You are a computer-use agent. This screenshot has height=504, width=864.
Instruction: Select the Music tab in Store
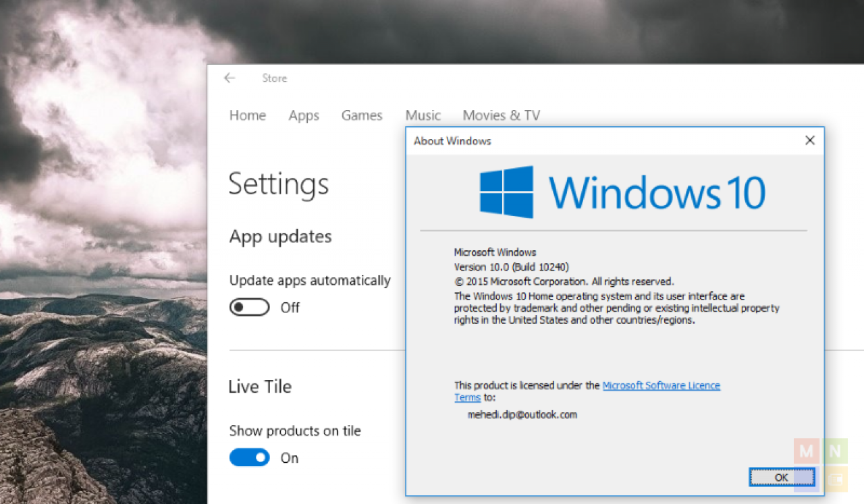click(423, 115)
